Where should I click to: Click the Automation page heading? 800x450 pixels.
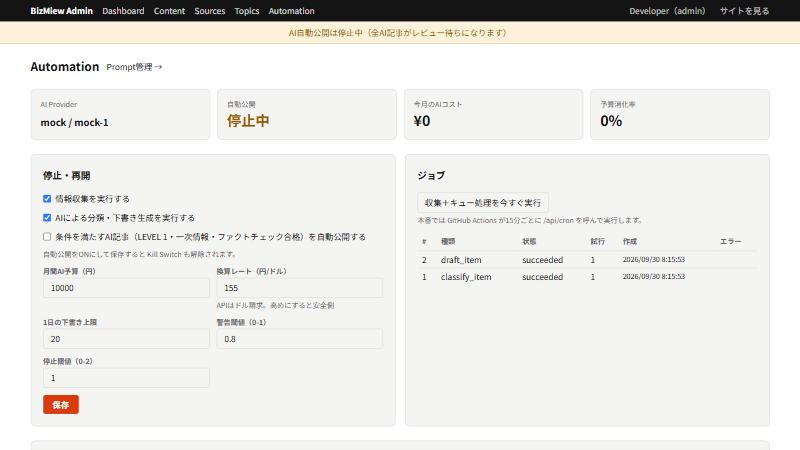click(65, 66)
